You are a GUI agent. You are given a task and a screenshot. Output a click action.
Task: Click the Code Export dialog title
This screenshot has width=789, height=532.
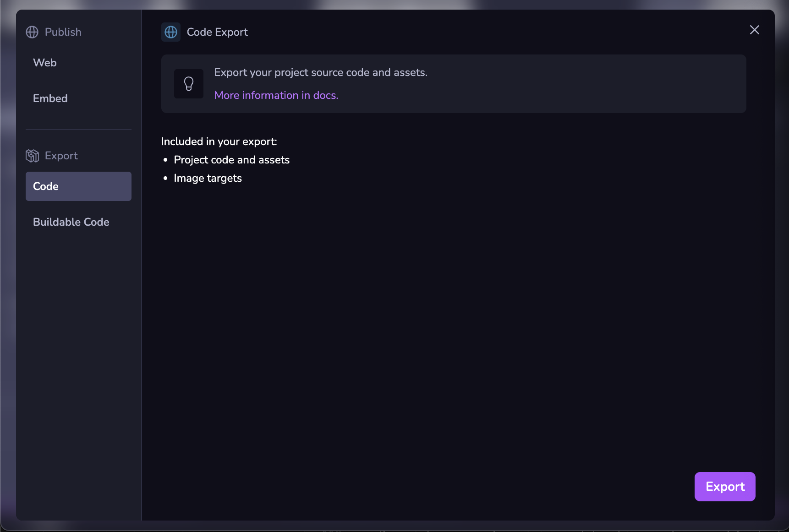tap(217, 32)
